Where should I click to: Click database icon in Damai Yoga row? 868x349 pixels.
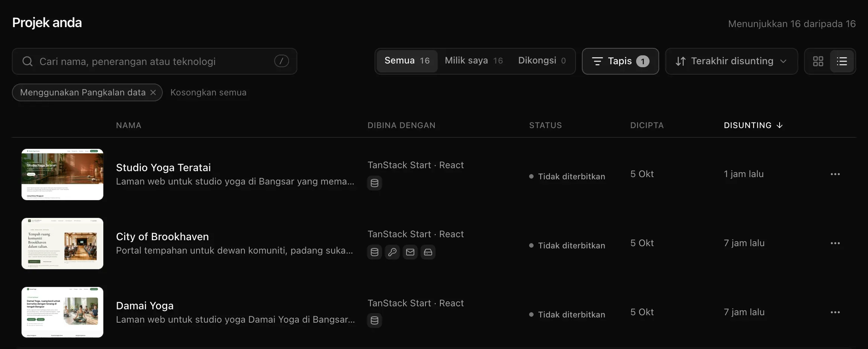(x=375, y=320)
